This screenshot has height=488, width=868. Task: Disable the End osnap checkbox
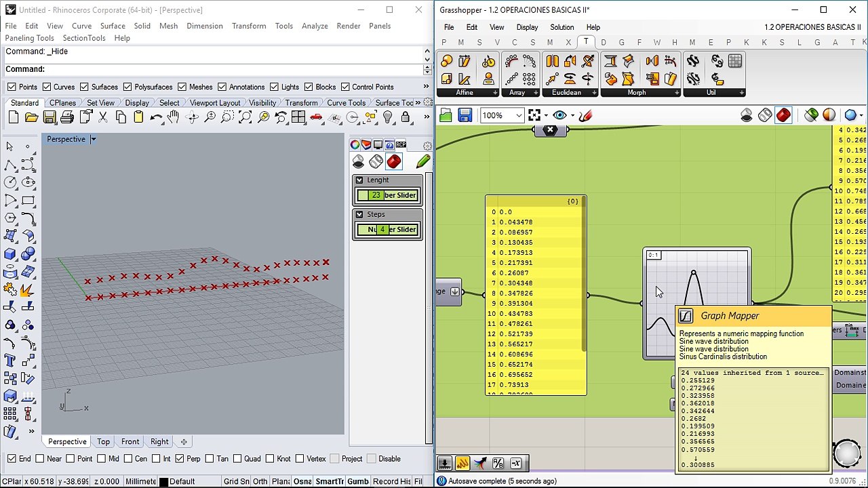click(12, 459)
